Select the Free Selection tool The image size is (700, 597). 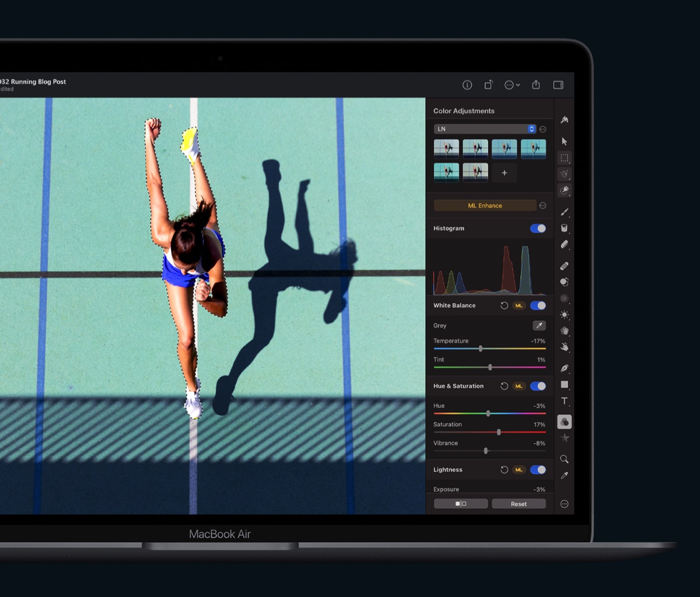point(564,174)
